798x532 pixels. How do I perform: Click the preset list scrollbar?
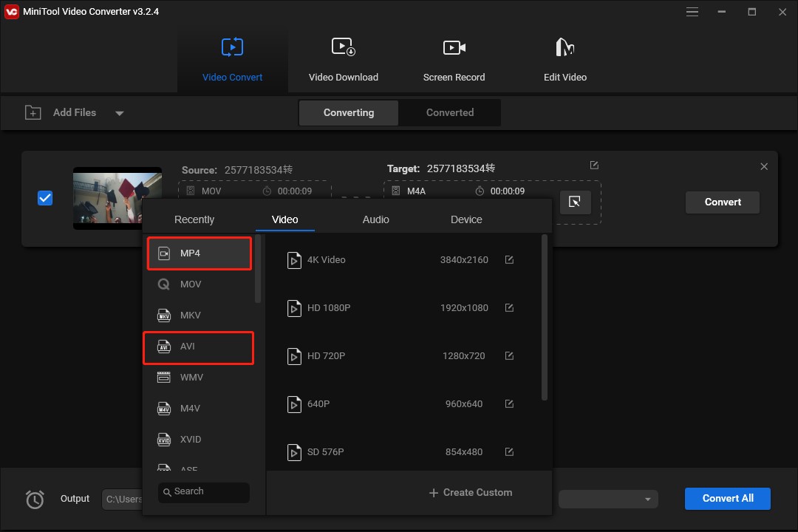544,317
